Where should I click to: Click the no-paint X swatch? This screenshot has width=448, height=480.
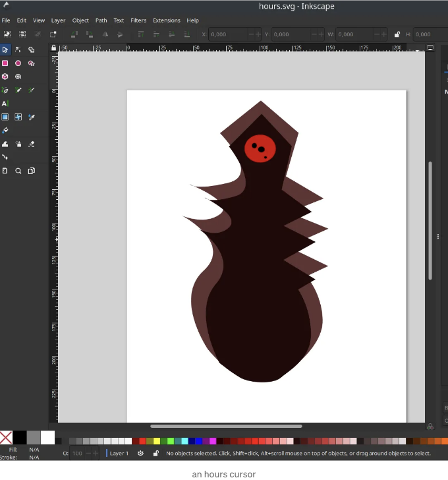(x=6, y=437)
